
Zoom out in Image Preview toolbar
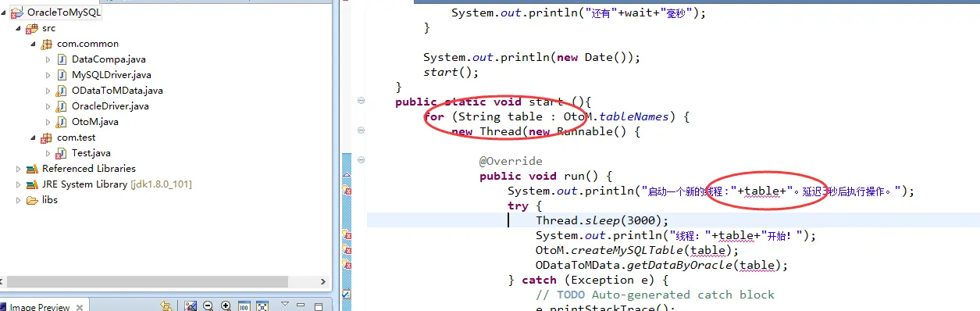tap(208, 306)
